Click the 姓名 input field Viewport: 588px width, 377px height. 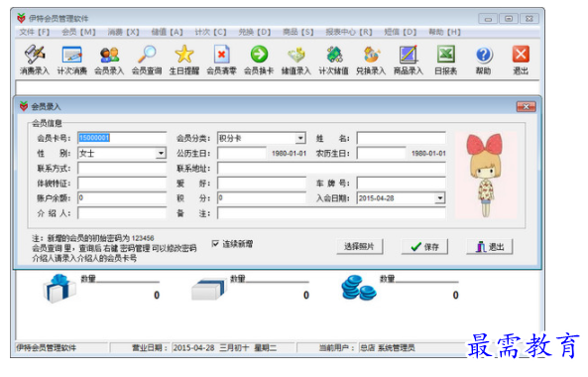401,138
